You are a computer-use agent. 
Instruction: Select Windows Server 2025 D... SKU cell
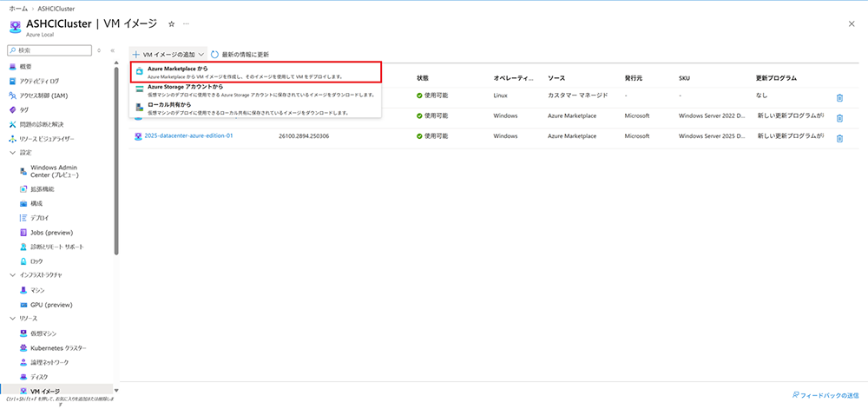713,136
